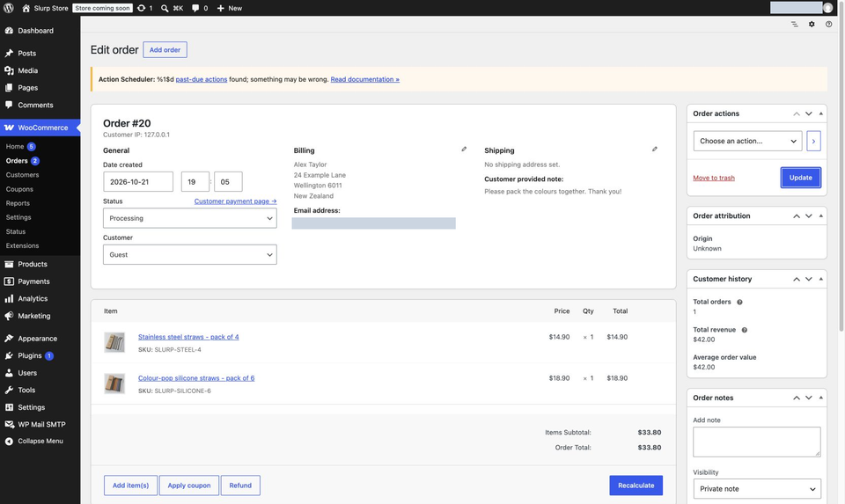Open the Customer Guest dropdown
Image resolution: width=845 pixels, height=504 pixels.
click(x=190, y=255)
